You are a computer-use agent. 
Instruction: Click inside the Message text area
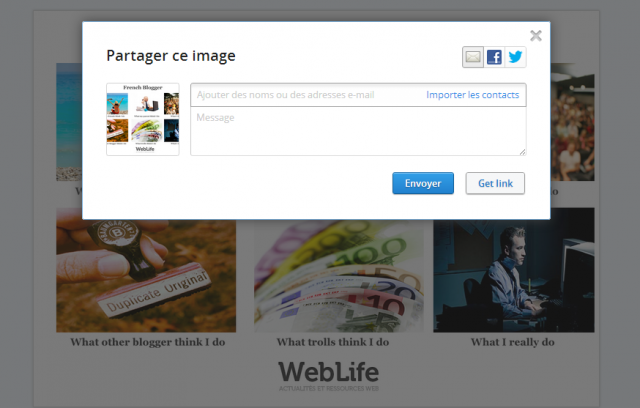pos(358,131)
